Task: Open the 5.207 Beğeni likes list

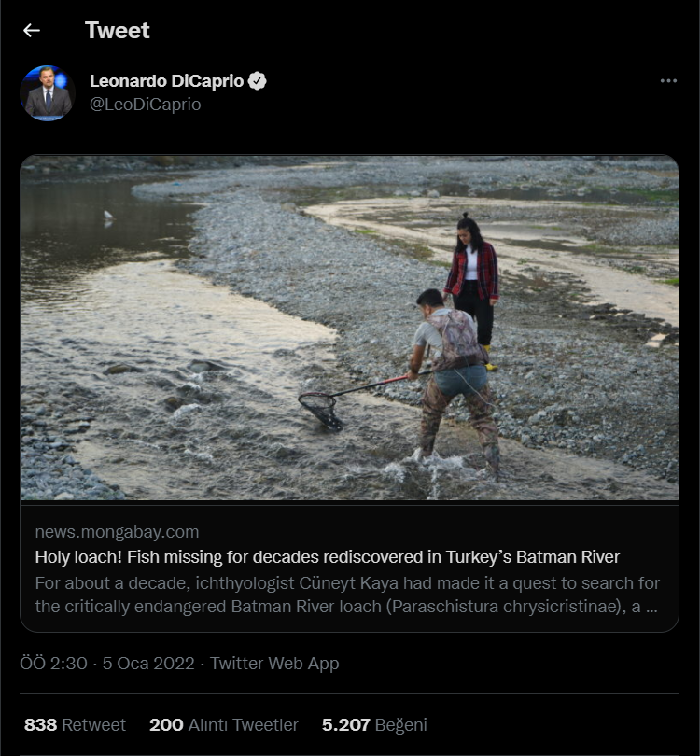Action: 374,724
